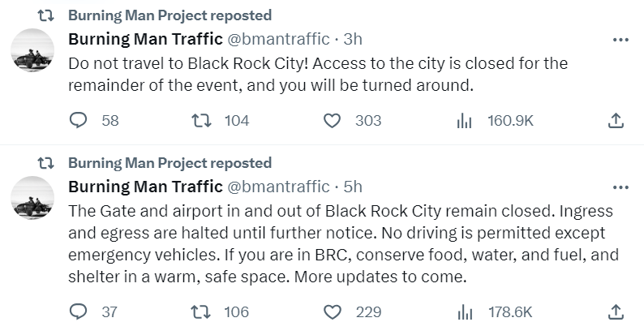Screen dimensions: 644x335
Task: Open more options on the 5h tweet
Action: pos(620,187)
